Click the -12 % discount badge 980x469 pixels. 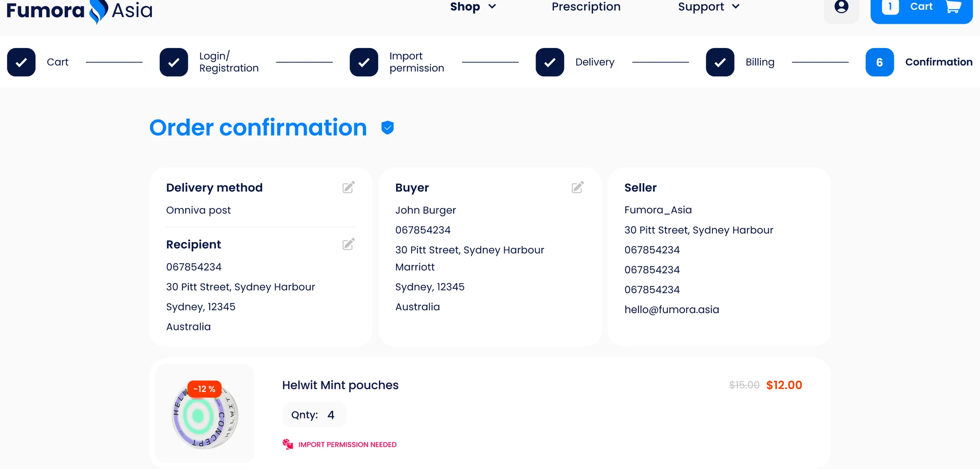[x=204, y=389]
